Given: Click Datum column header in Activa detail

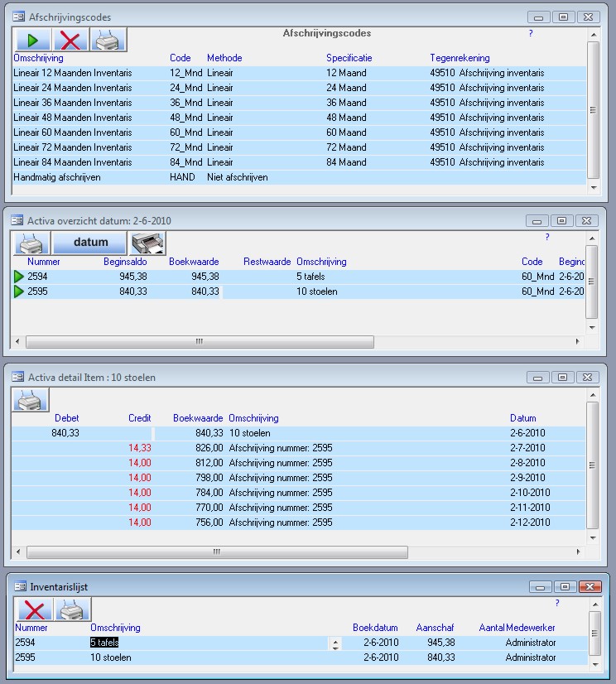Looking at the screenshot, I should tap(522, 418).
